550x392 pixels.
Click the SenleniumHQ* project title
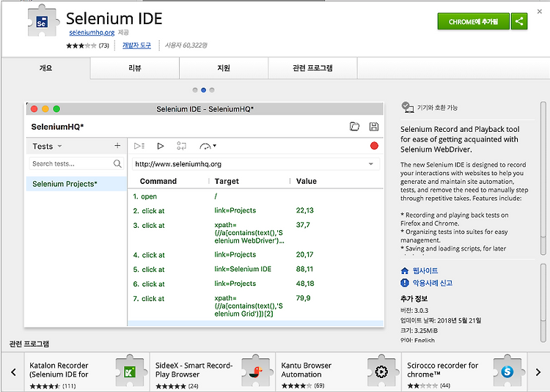57,127
